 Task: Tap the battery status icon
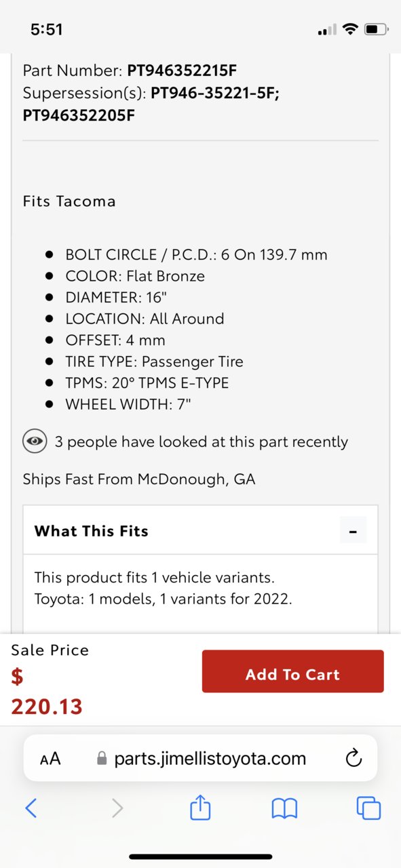click(x=376, y=29)
